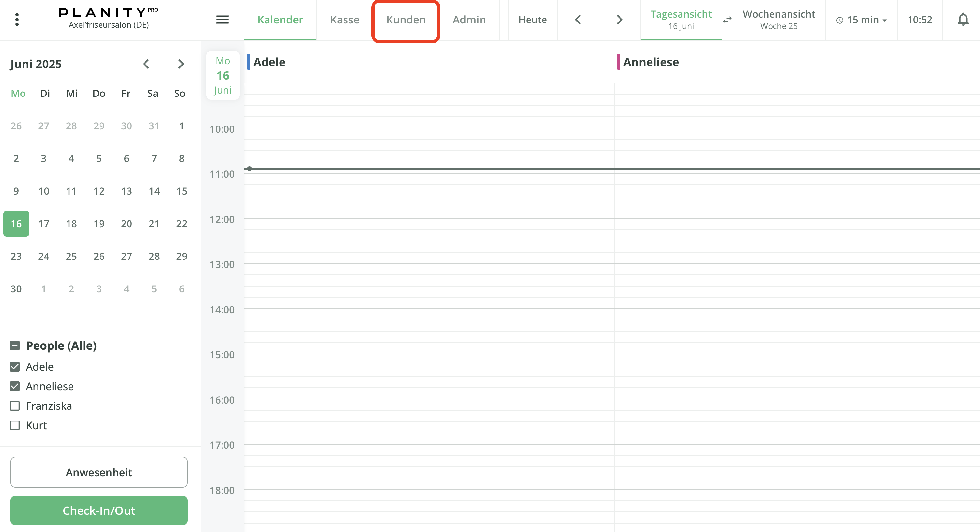Go to previous day with left chevron
Image resolution: width=980 pixels, height=532 pixels.
coord(578,20)
